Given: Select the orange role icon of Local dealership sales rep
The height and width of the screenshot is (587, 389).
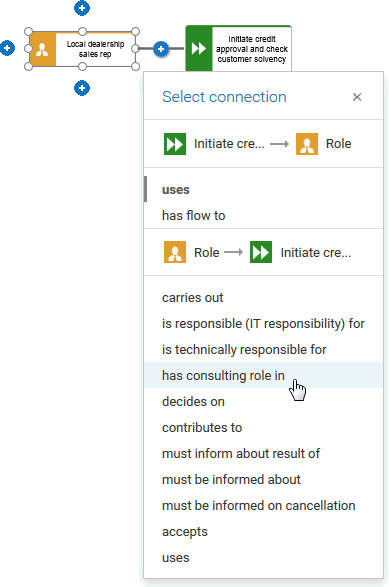Looking at the screenshot, I should coord(43,49).
